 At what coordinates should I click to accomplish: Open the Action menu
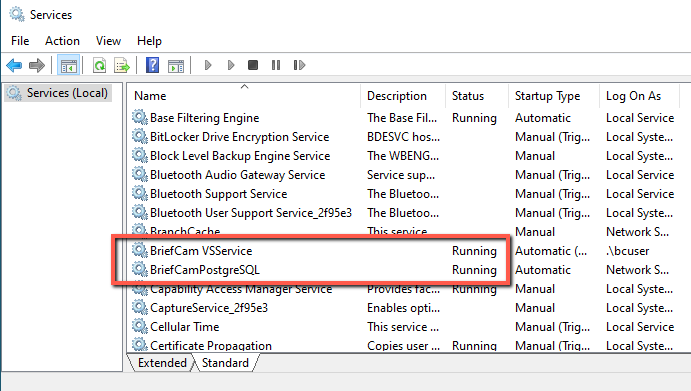click(62, 41)
